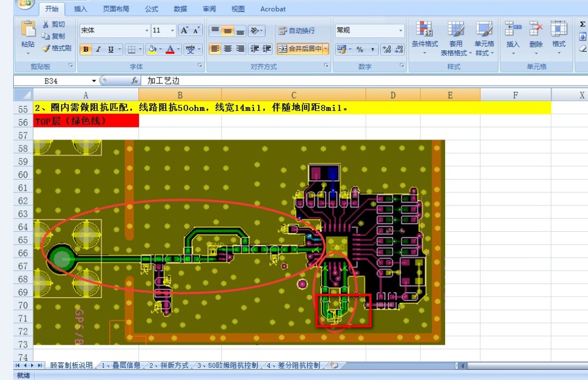Screen dimensions: 588x380
Task: Click the Cut (剪切) scissors icon
Action: (x=46, y=24)
